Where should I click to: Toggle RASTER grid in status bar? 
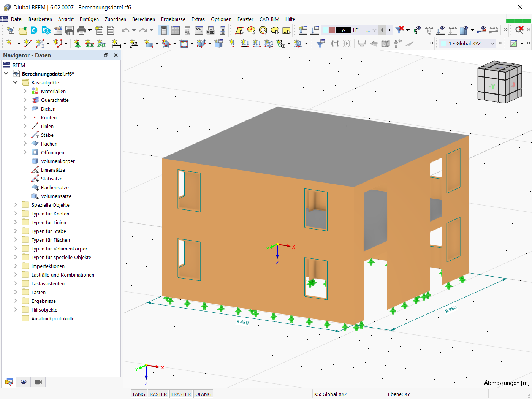(x=158, y=394)
